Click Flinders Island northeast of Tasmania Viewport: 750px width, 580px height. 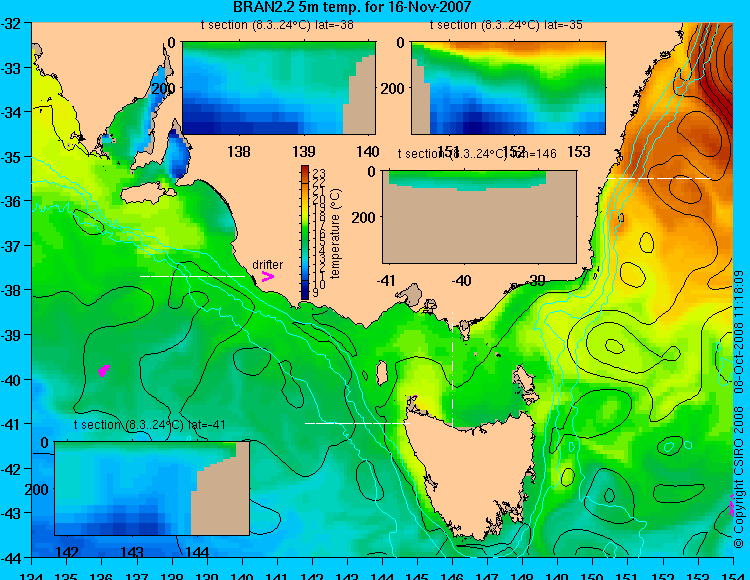[525, 384]
